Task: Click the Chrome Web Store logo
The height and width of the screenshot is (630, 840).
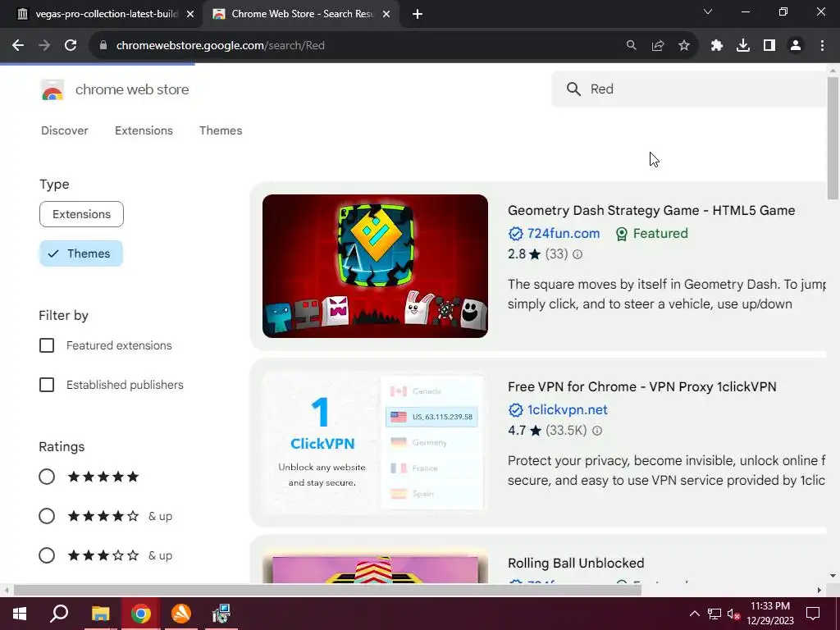Action: [52, 90]
